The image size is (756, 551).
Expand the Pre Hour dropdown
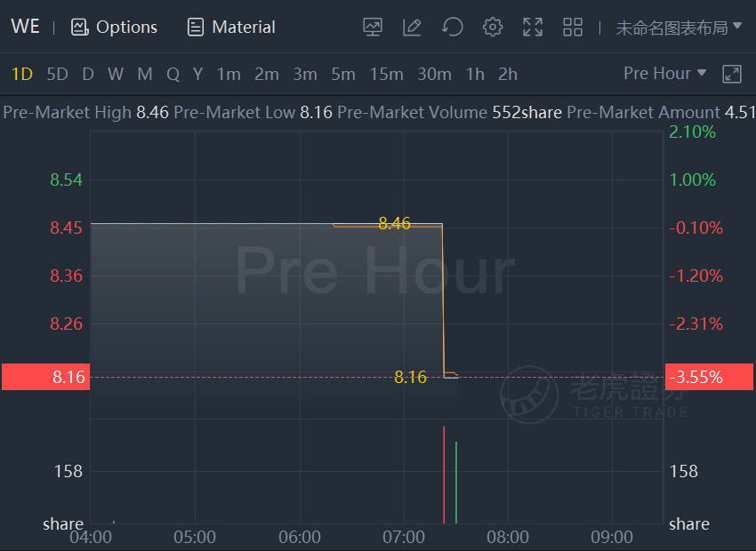(x=665, y=73)
